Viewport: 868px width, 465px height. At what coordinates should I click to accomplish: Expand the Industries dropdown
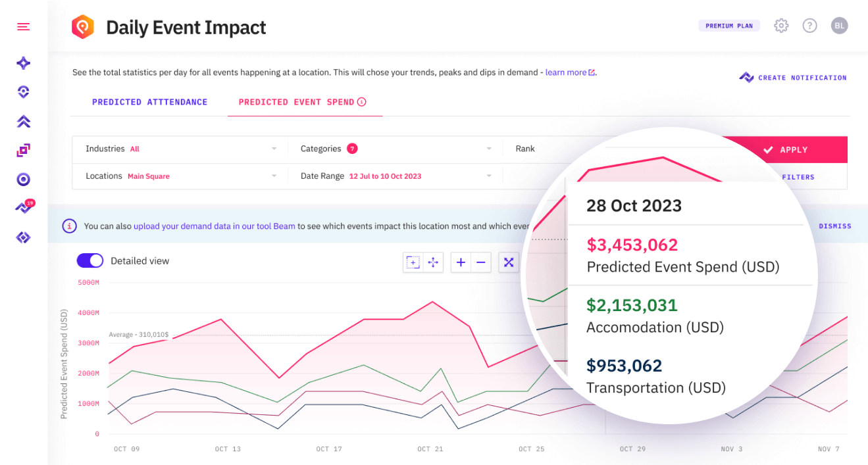point(180,149)
